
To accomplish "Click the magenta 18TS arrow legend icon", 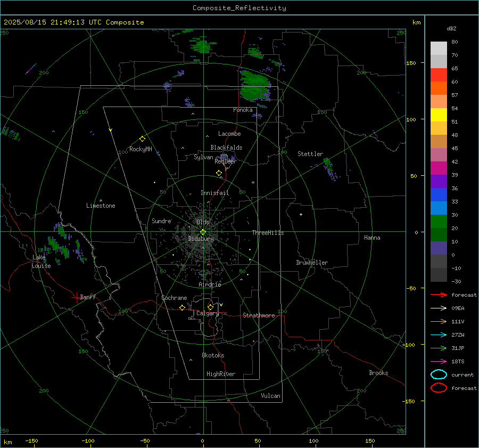I will coord(439,362).
